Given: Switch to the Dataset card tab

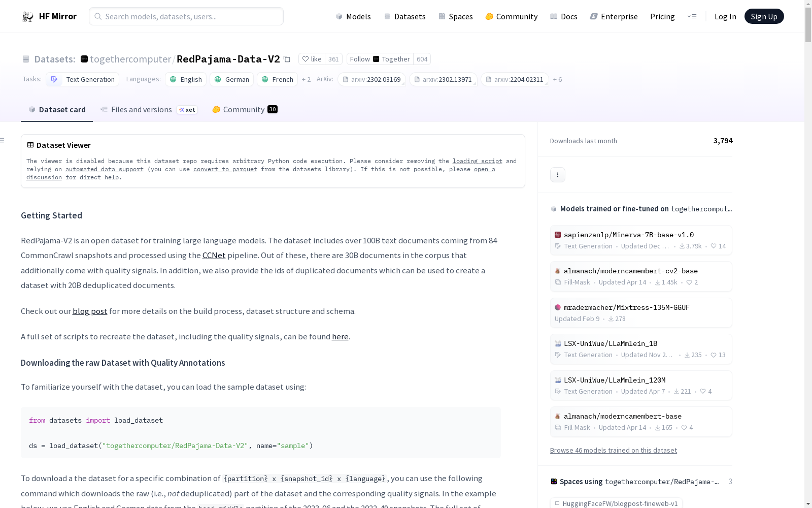Looking at the screenshot, I should (57, 110).
